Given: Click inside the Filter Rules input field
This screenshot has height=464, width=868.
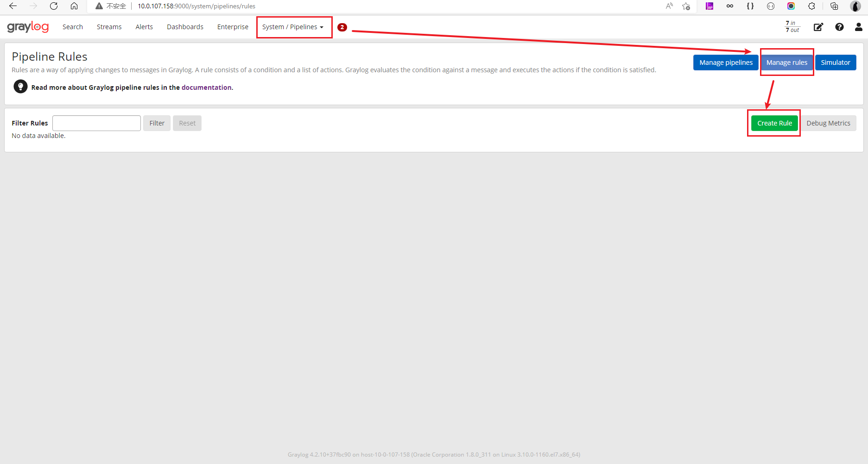Looking at the screenshot, I should [96, 123].
